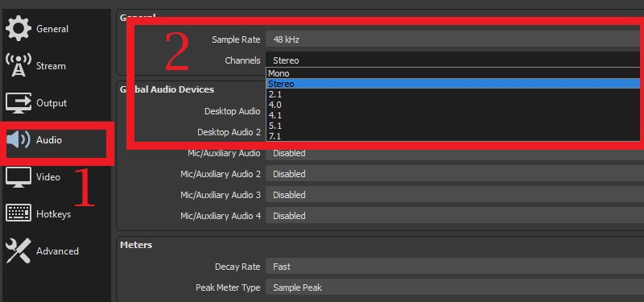Open Peak Meter Type Sample Peak dropdown
This screenshot has height=302, width=644.
coord(455,288)
